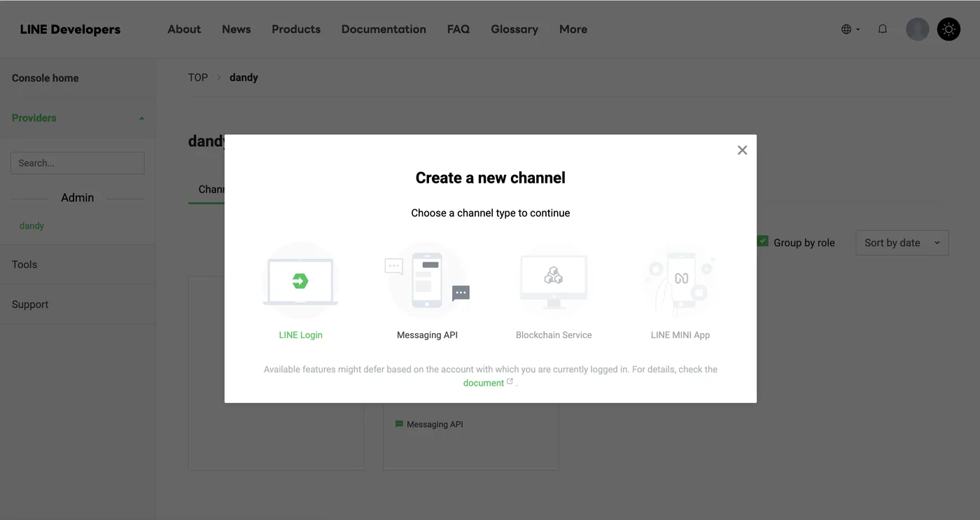The height and width of the screenshot is (520, 980).
Task: Click the Providers sidebar heading
Action: point(34,118)
